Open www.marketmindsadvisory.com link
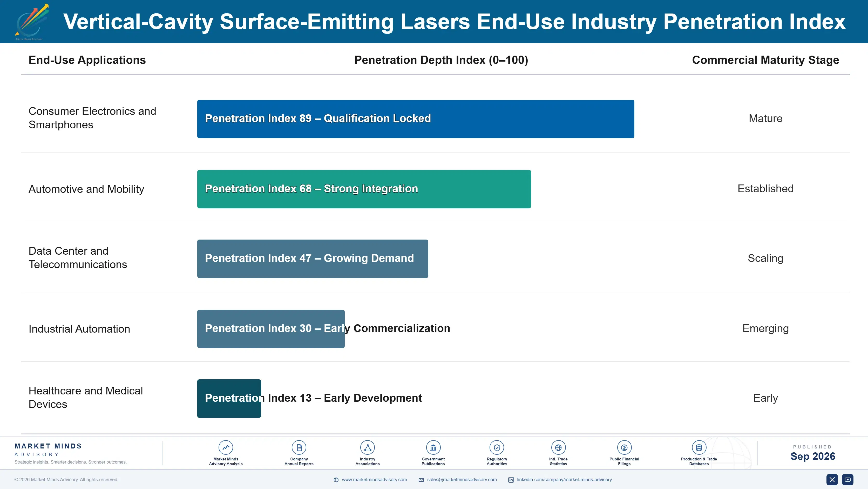Screen dimensions: 868x489 pyautogui.click(x=374, y=480)
